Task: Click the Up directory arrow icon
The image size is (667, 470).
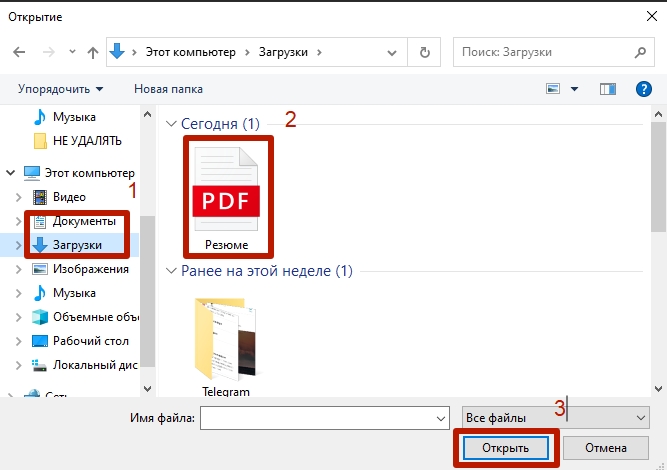Action: click(x=92, y=52)
